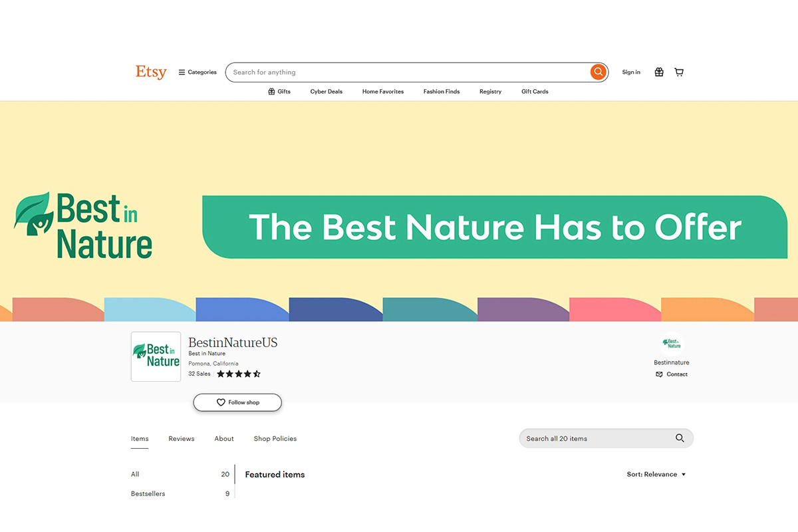Switch to the About tab
798x532 pixels.
(x=224, y=439)
